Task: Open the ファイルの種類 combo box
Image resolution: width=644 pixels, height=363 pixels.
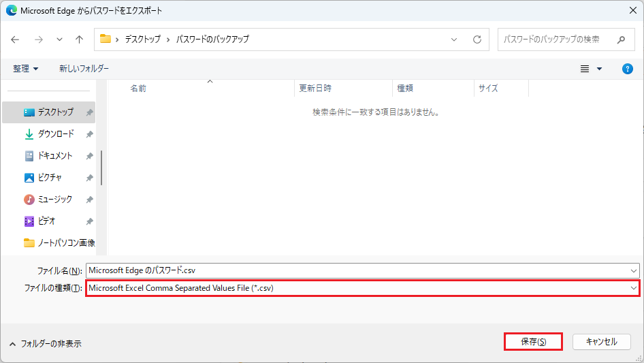Action: click(363, 288)
